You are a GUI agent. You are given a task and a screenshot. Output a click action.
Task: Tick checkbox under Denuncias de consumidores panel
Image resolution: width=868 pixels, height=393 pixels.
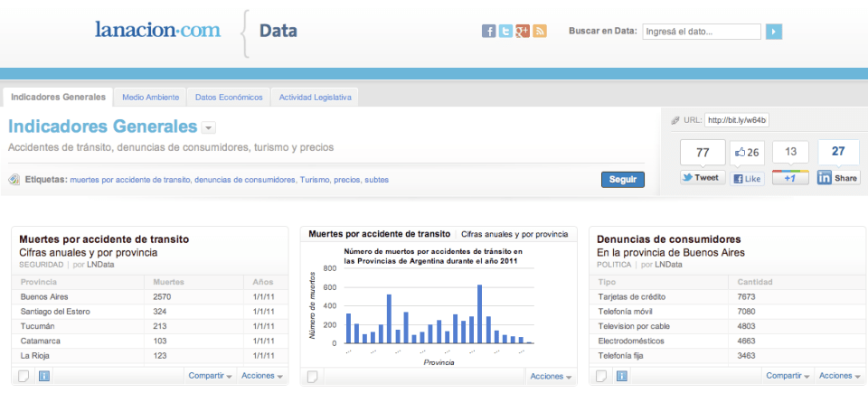point(602,376)
